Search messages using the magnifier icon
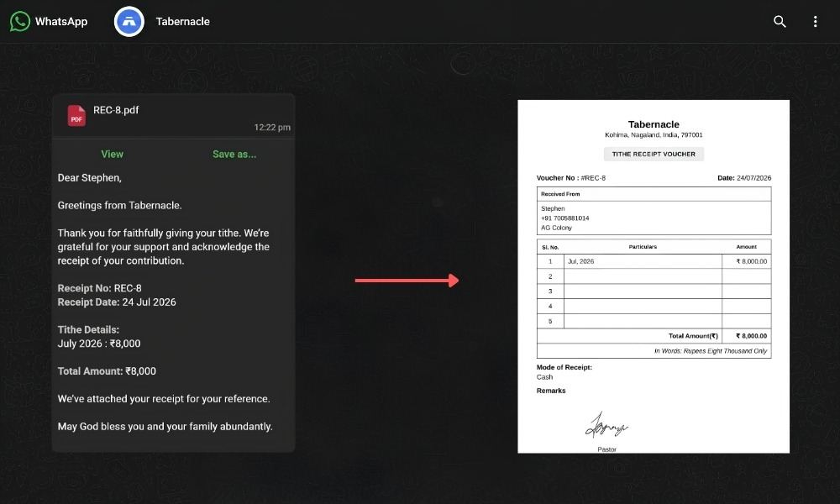The image size is (840, 504). click(x=780, y=22)
